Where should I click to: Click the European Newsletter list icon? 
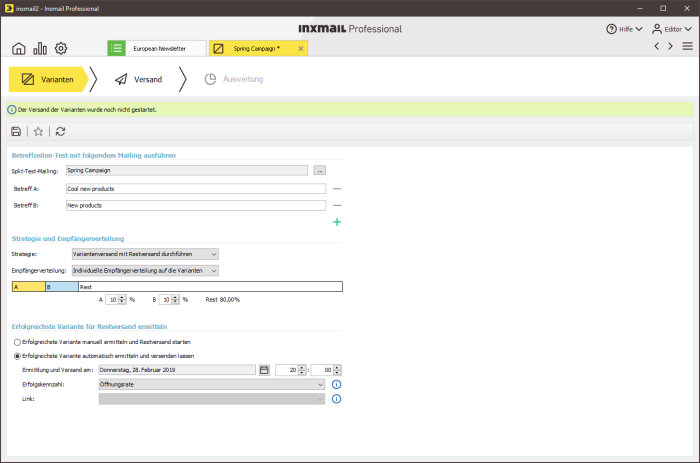[x=117, y=48]
